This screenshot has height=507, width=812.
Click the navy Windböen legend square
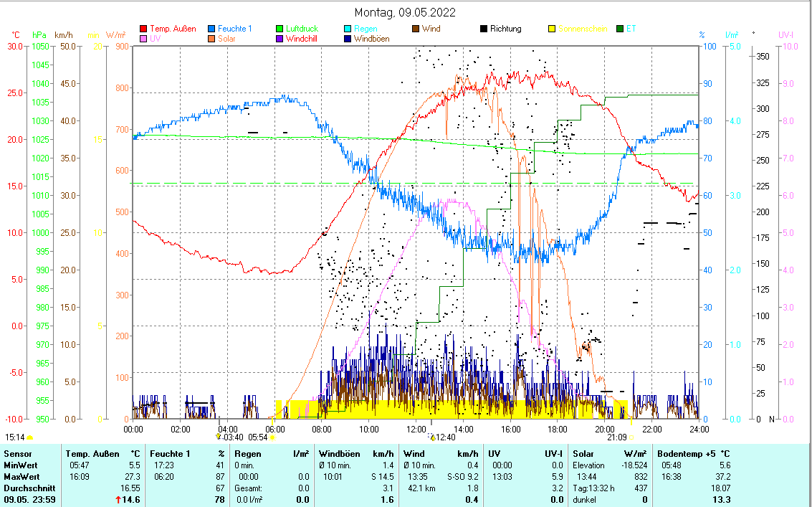348,39
